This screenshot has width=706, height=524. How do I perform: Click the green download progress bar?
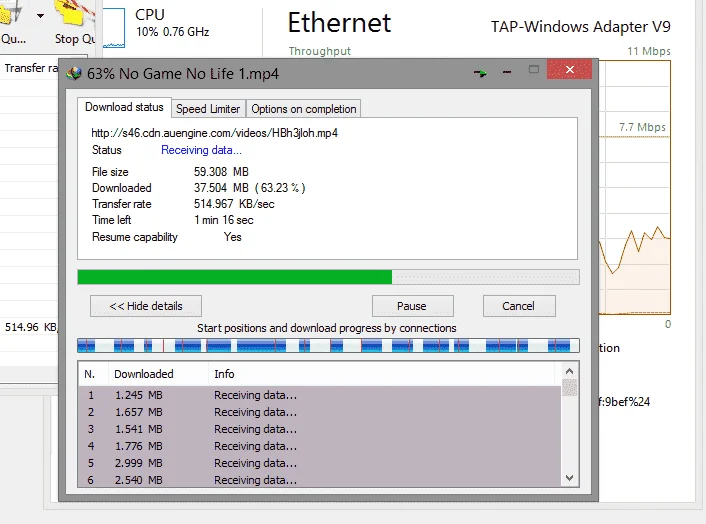(328, 277)
